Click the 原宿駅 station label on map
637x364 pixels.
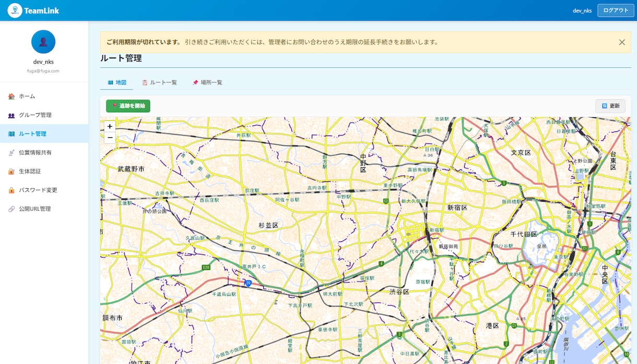click(423, 282)
